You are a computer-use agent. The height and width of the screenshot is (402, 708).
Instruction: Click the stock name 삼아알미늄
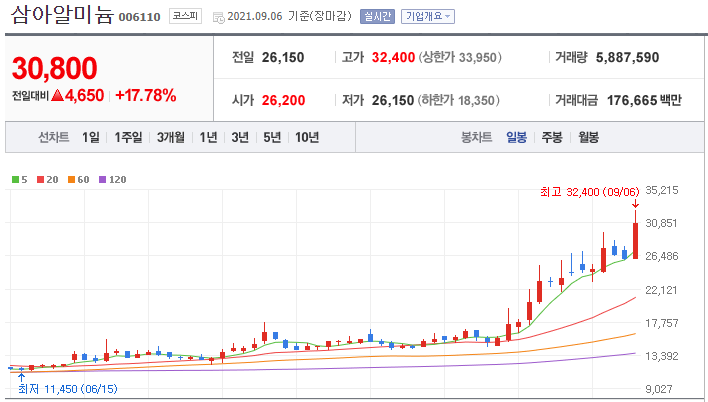point(62,14)
